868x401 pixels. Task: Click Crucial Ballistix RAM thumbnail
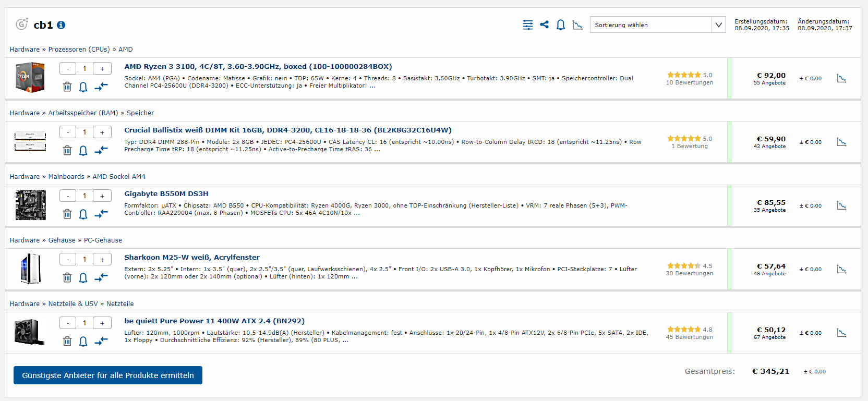30,141
